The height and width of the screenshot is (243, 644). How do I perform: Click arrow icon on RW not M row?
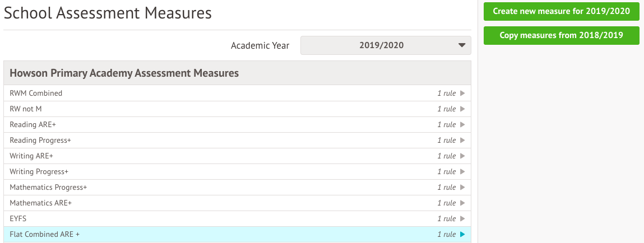click(x=462, y=109)
